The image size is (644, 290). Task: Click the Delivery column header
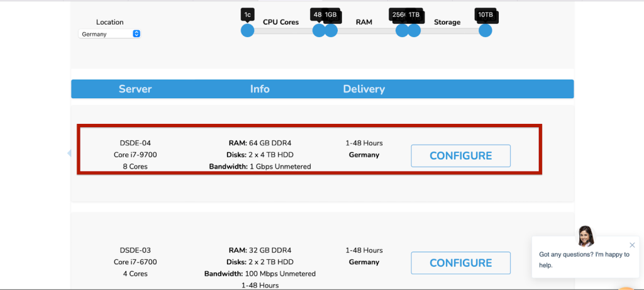(x=364, y=89)
